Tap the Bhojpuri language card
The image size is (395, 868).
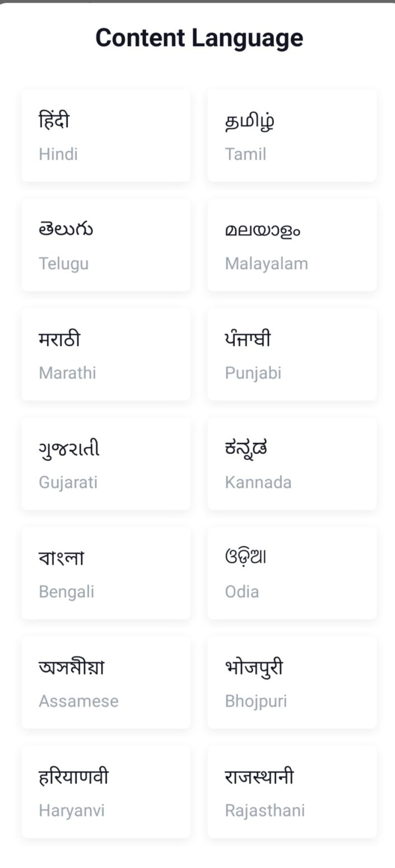click(x=292, y=682)
